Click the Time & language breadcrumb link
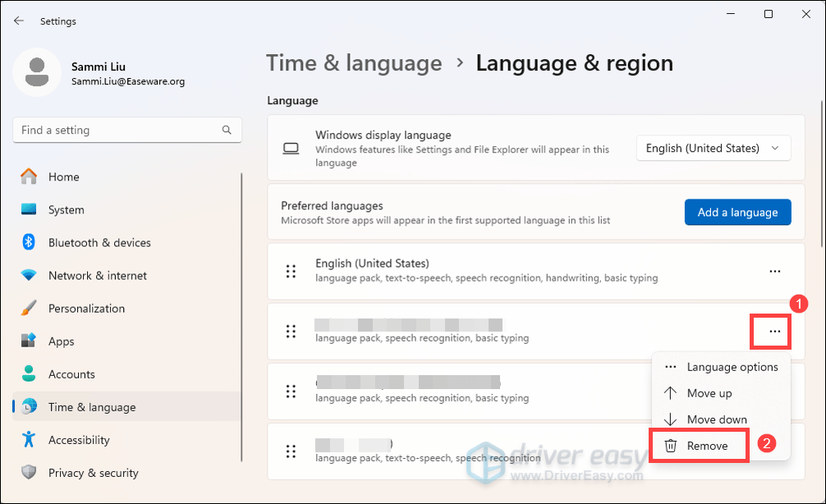Screen dimensions: 826x504 pos(354,63)
